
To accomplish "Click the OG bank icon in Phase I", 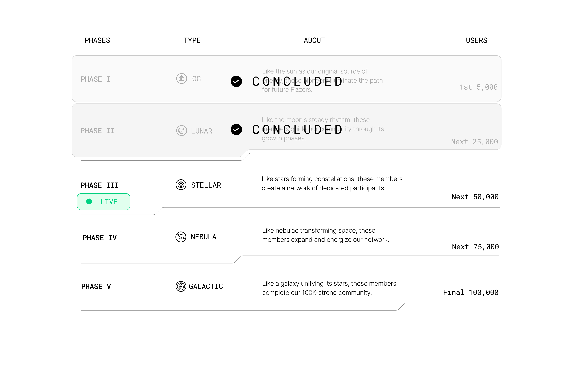I will pos(181,79).
